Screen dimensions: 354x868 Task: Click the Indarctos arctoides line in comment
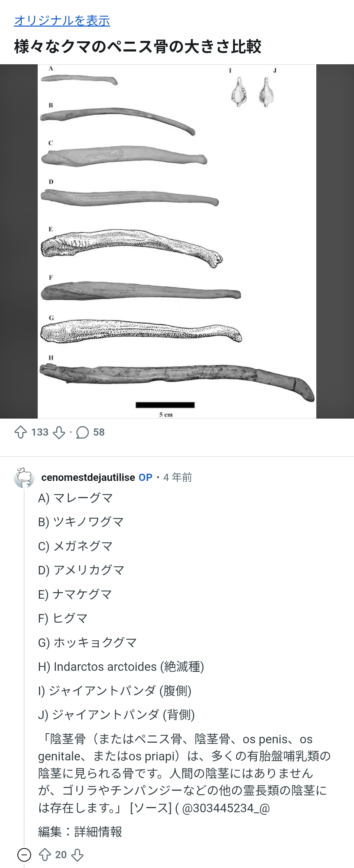click(121, 667)
